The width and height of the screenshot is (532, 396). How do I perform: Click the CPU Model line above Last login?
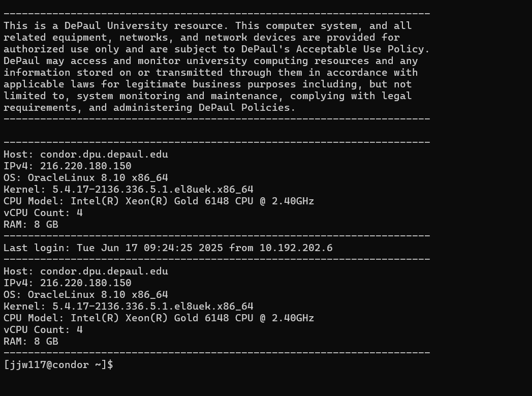click(x=159, y=201)
